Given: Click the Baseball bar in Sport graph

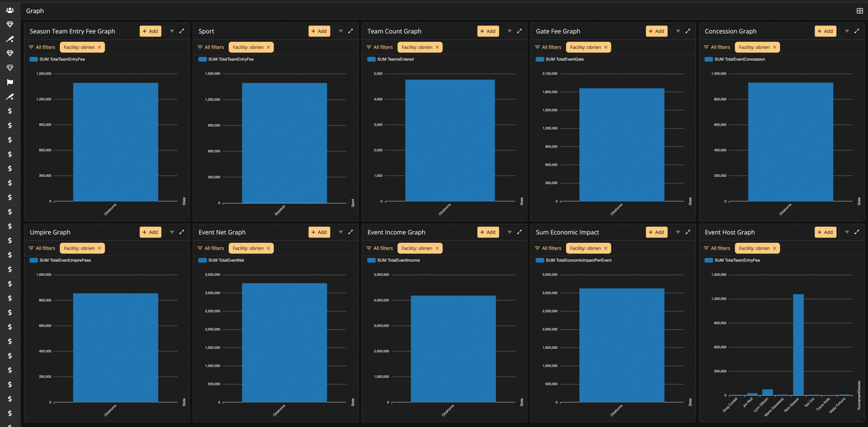Looking at the screenshot, I should (284, 143).
